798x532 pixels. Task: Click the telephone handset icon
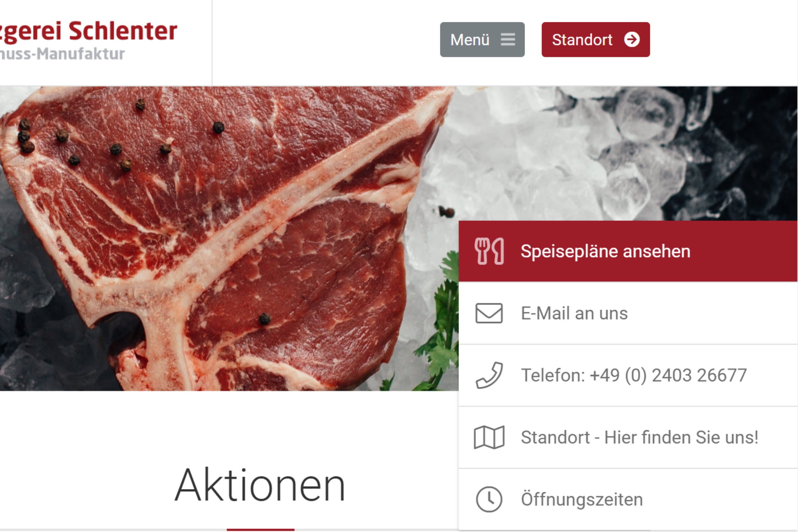click(x=488, y=375)
